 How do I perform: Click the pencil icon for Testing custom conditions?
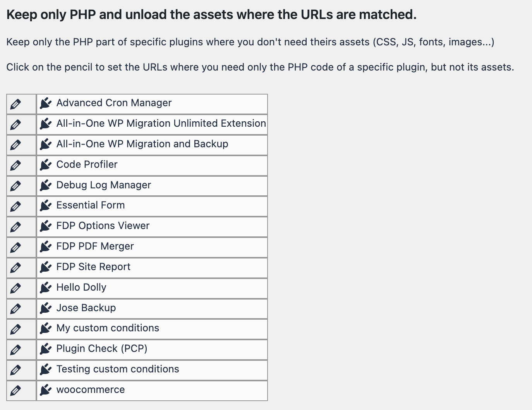click(x=16, y=370)
